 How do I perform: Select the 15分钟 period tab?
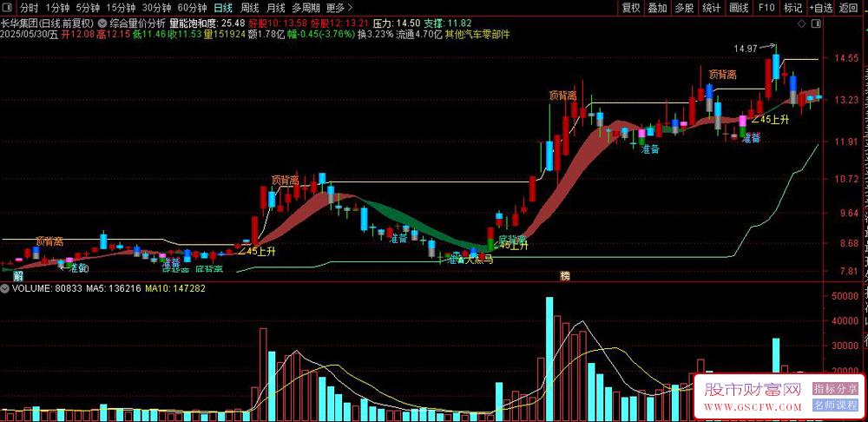120,9
